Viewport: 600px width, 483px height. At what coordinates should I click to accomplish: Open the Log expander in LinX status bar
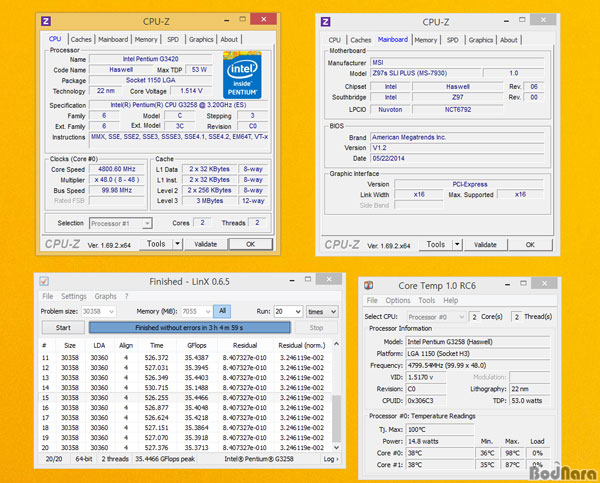(331, 459)
